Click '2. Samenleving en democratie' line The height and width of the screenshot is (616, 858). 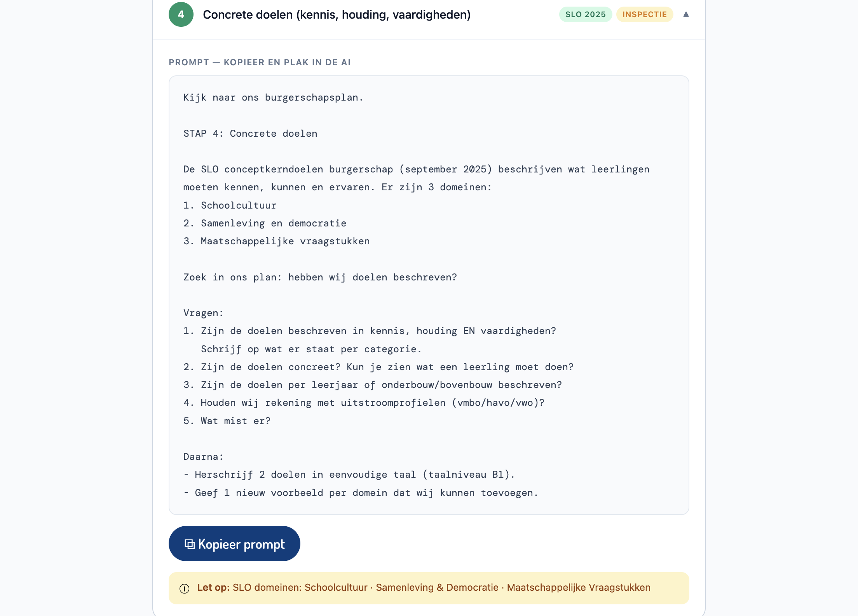(x=265, y=223)
